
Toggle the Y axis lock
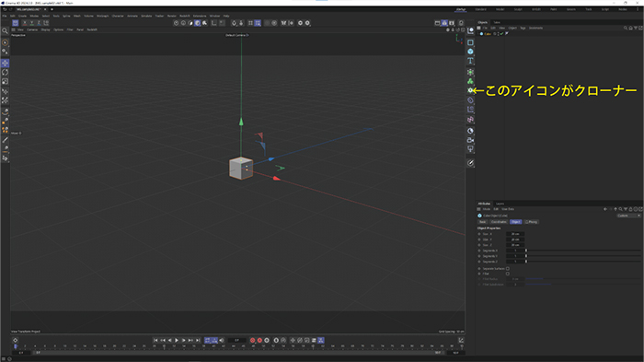point(31,23)
